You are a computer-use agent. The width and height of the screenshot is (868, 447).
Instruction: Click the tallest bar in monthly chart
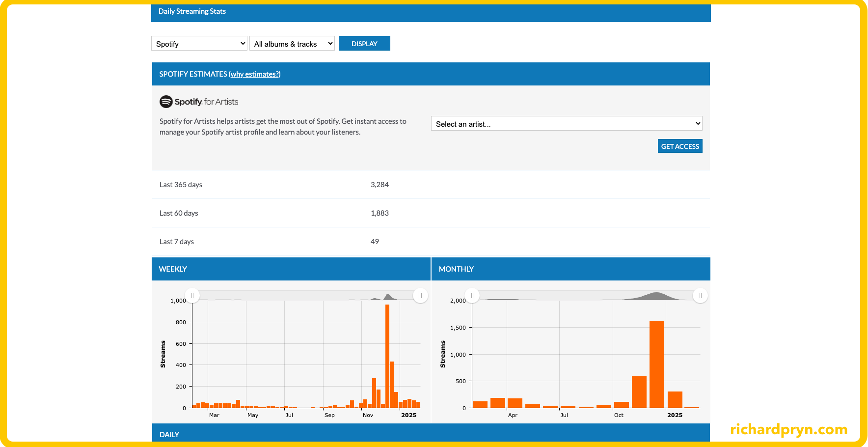[657, 364]
